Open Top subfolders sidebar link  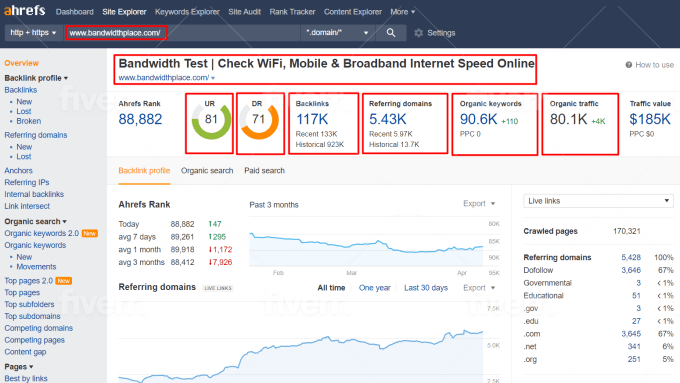[x=29, y=304]
